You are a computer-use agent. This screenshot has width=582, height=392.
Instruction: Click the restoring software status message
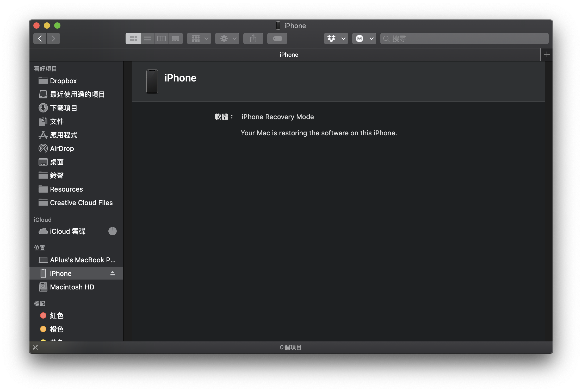pos(319,133)
